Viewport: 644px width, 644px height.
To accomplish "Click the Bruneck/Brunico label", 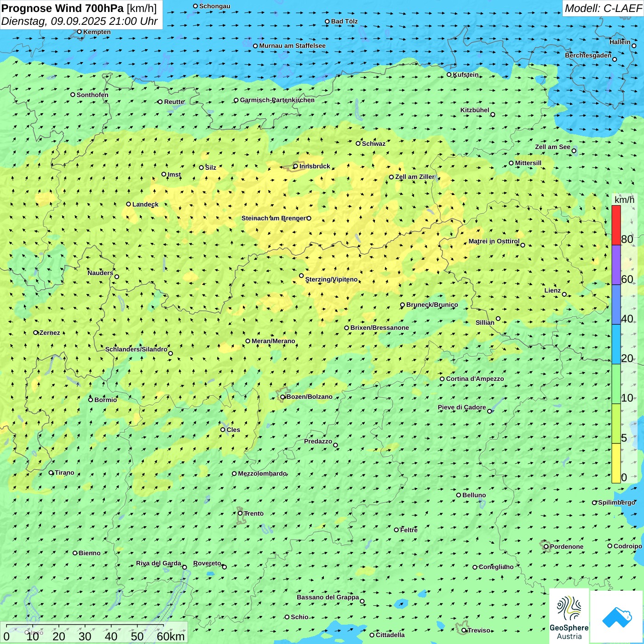I will click(x=432, y=305).
